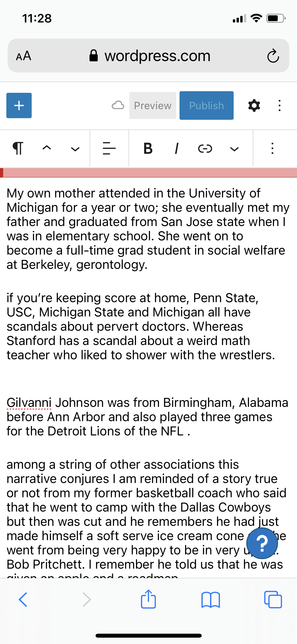Open the block toolbar three-dot options menu
Screen dimensions: 297x644
(x=272, y=148)
